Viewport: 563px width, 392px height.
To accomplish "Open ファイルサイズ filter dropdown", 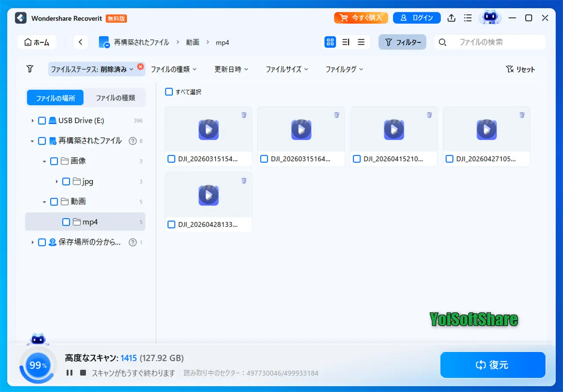I will pyautogui.click(x=287, y=69).
